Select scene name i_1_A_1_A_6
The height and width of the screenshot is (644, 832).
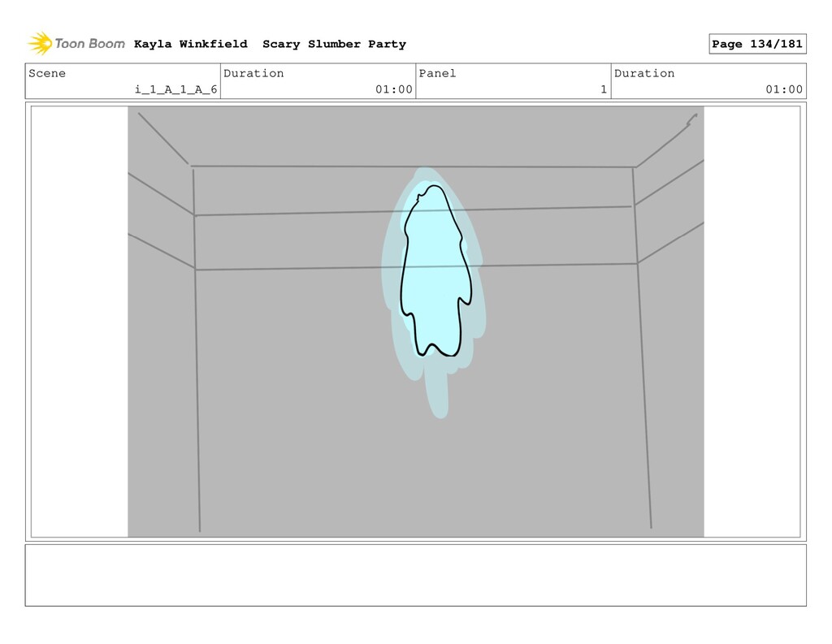[175, 89]
